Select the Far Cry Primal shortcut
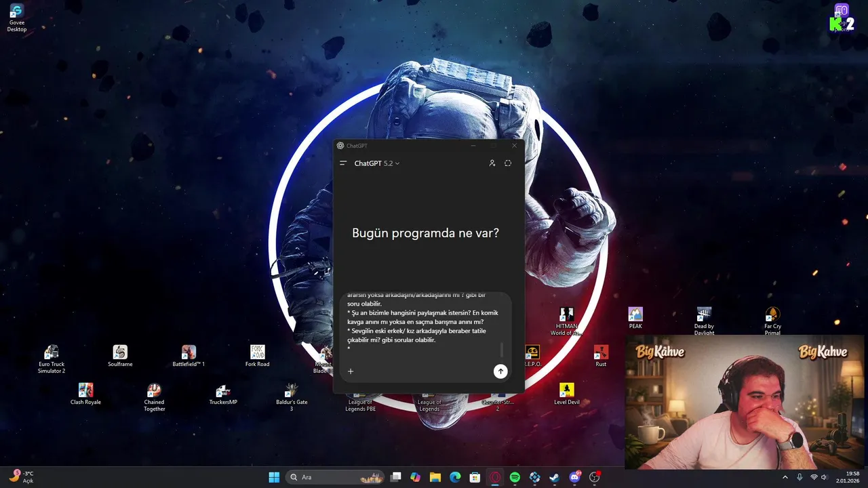 pos(772,322)
